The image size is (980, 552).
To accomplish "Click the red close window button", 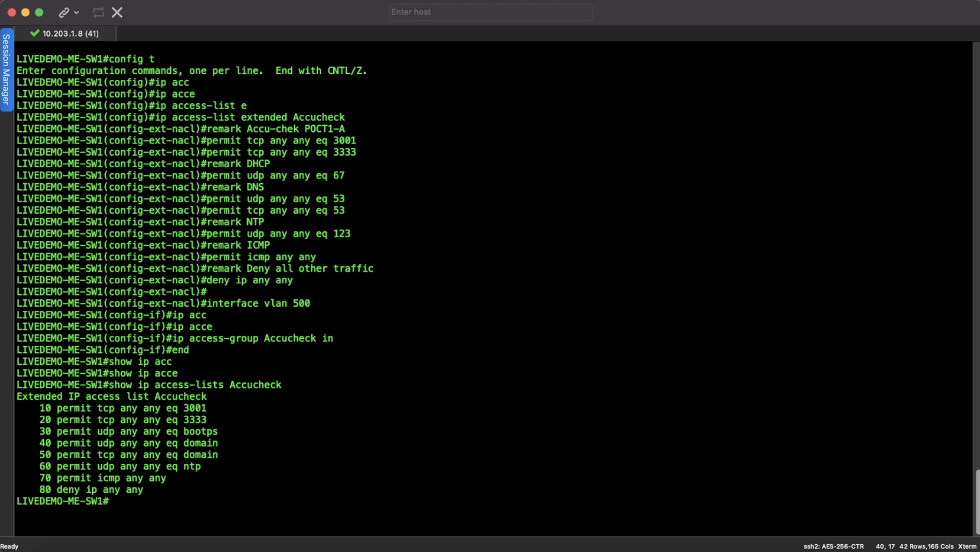I will click(12, 12).
